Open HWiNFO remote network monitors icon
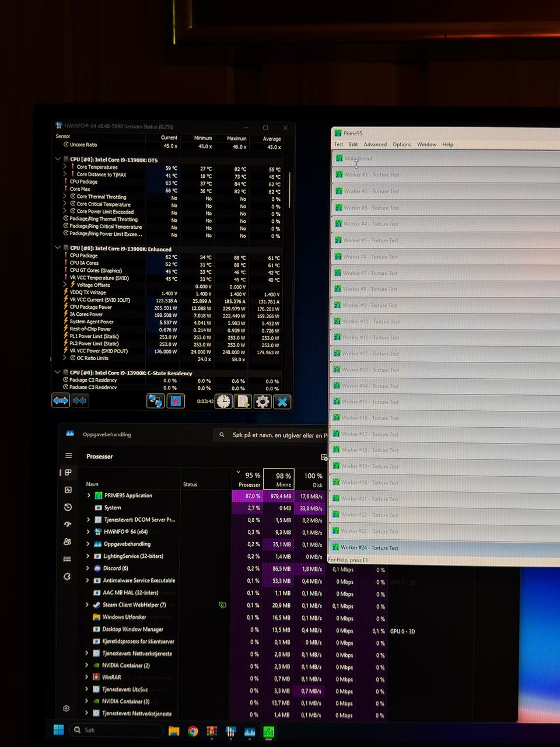This screenshot has height=747, width=560. (x=155, y=401)
